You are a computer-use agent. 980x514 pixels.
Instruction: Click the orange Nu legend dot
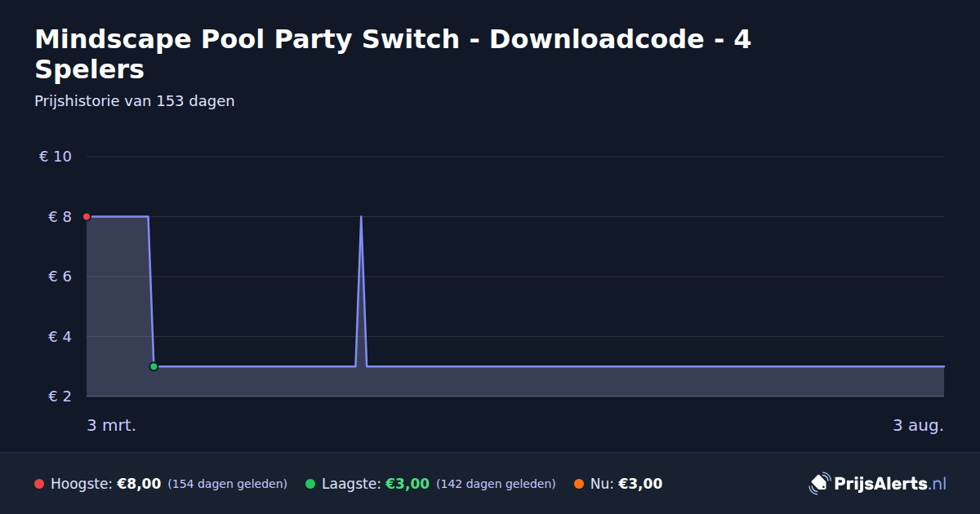click(x=579, y=484)
